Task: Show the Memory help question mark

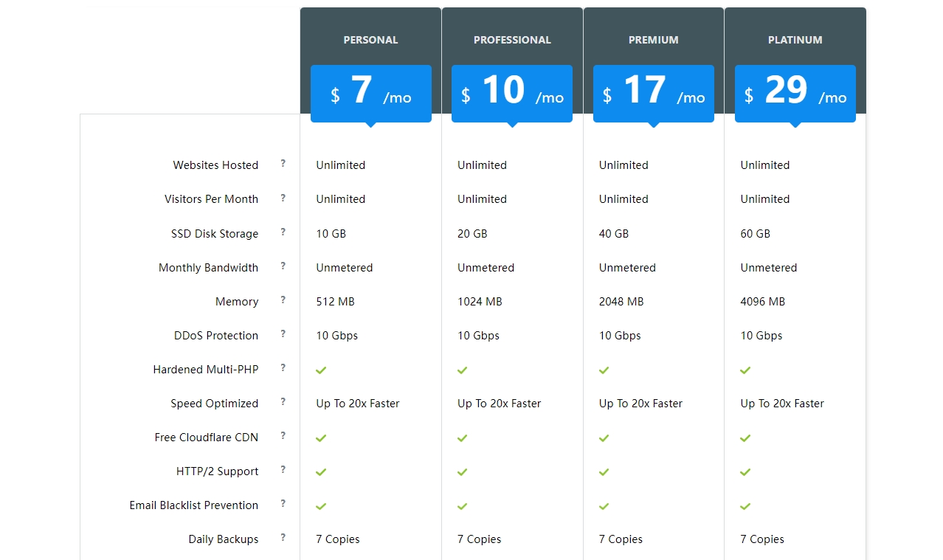Action: coord(283,300)
